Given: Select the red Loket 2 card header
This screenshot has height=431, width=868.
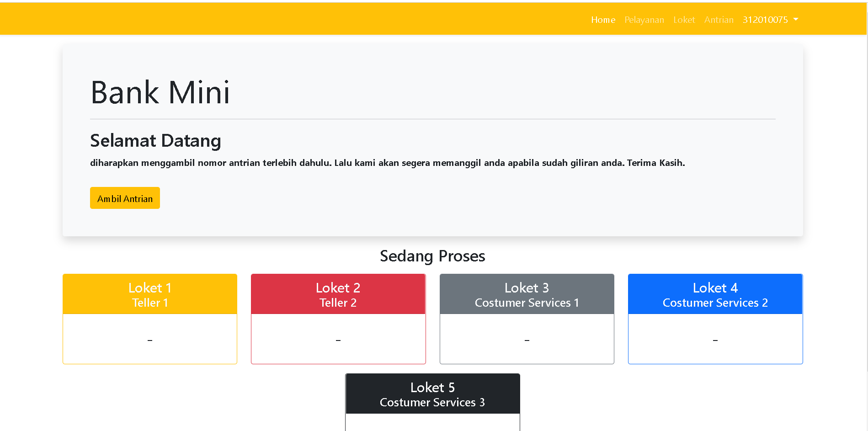Looking at the screenshot, I should 338,294.
